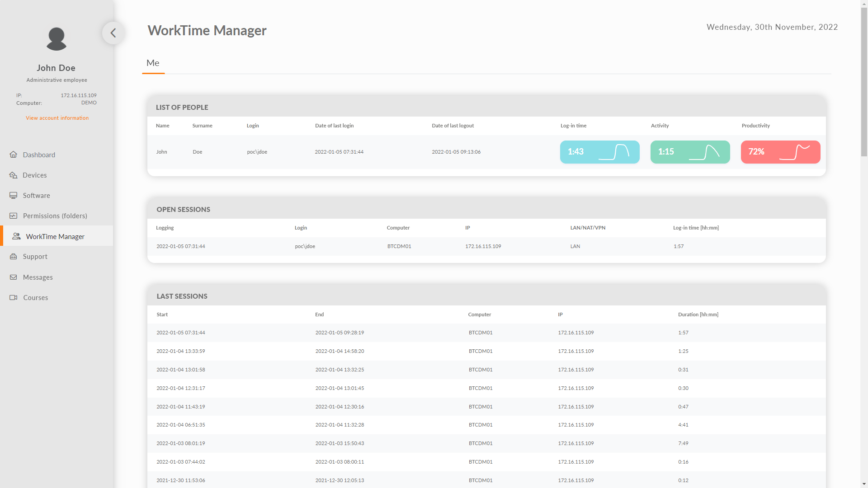Click the Me tab
868x488 pixels.
[153, 62]
